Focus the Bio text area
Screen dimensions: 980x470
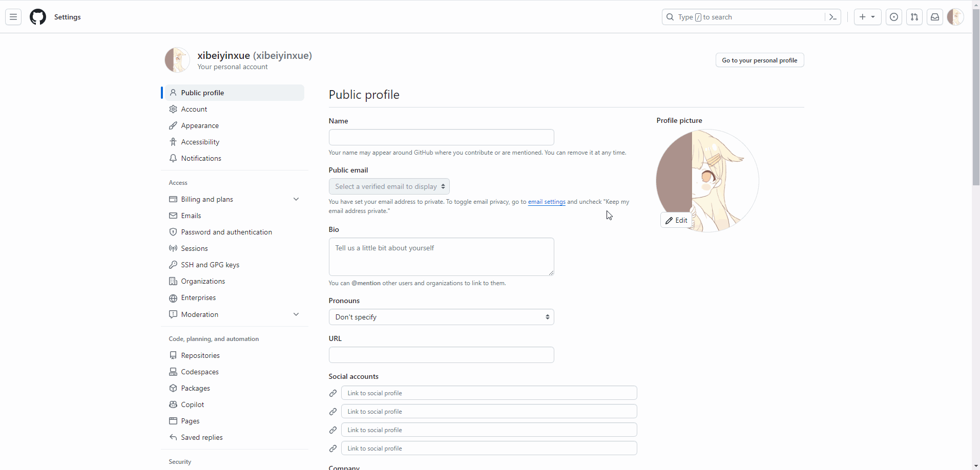pos(441,257)
